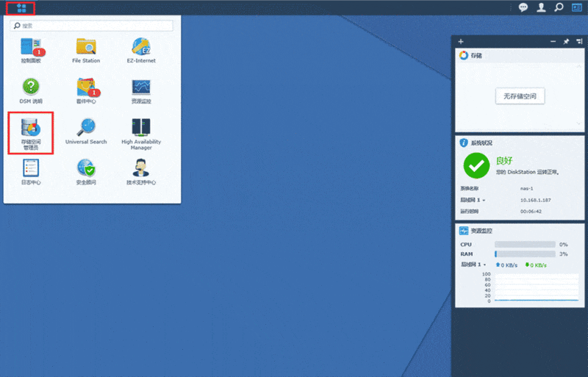Click the 良好 status text

[504, 160]
